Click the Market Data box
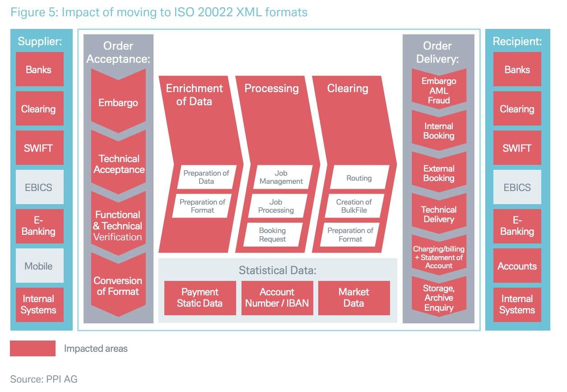The width and height of the screenshot is (567, 392). pos(354,298)
